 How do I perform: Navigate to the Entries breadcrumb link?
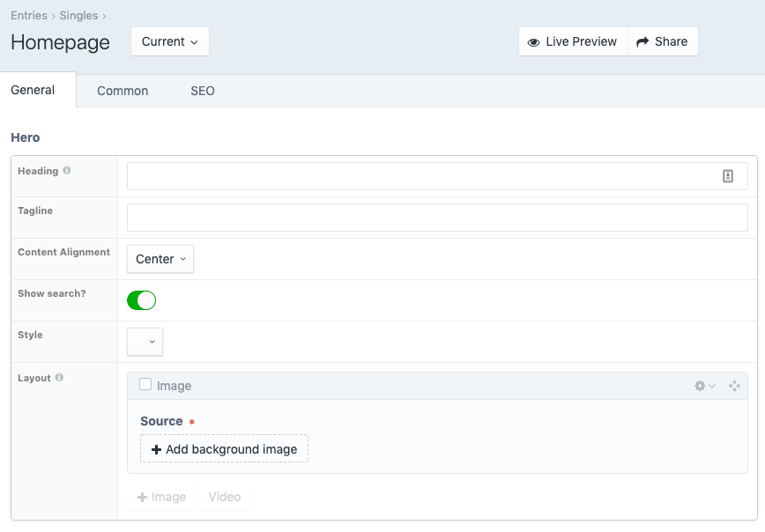pos(27,15)
